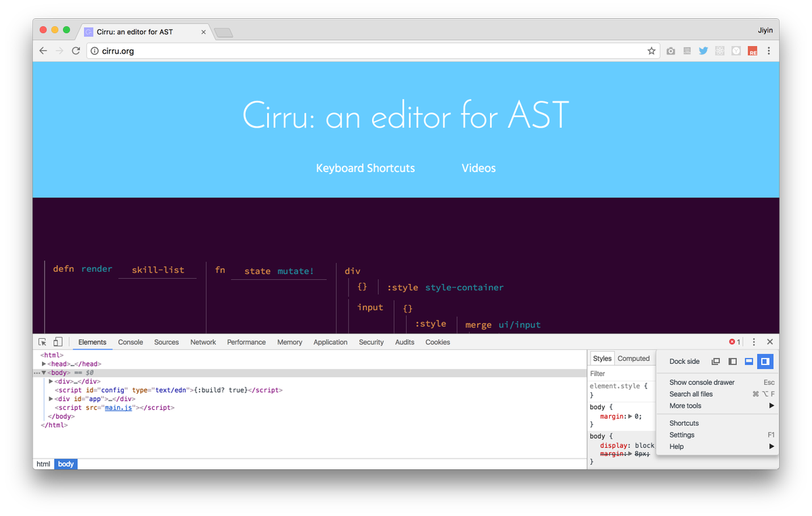Expand the div id app node
Viewport: 812px width, 516px height.
click(x=51, y=399)
